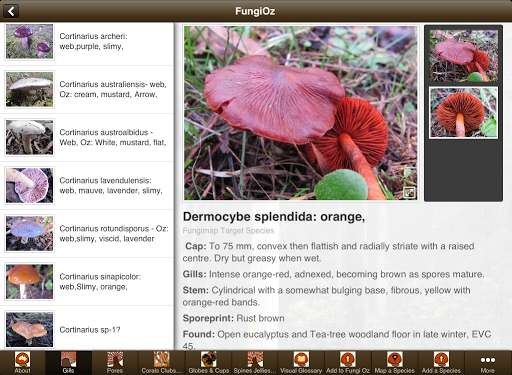Screen dimensions: 512x375
Task: Tap the back arrow button
Action: (11, 11)
